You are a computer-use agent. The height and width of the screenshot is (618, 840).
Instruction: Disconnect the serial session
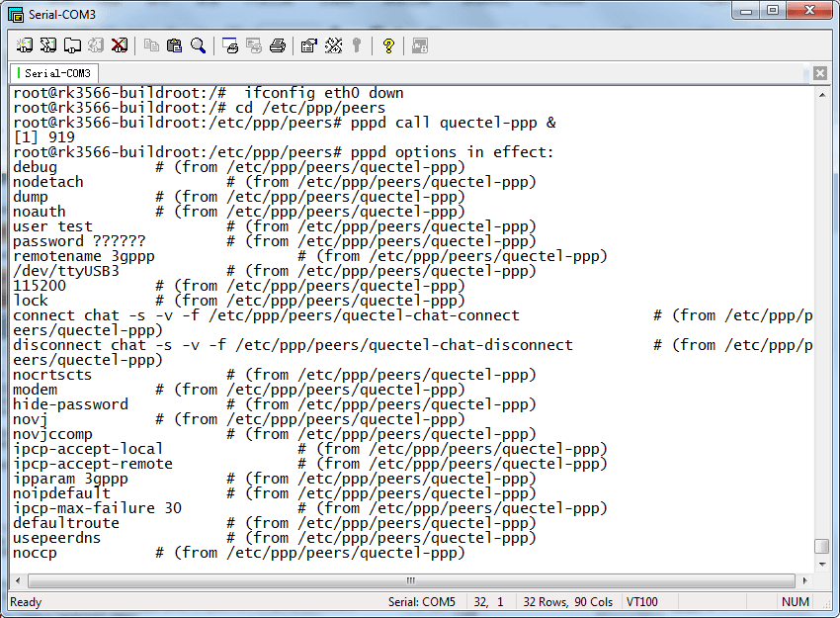(120, 44)
